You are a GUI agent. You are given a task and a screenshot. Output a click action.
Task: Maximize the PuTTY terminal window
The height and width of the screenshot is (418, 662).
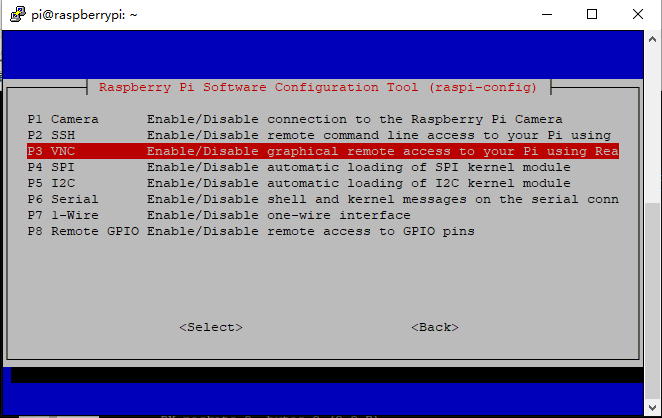coord(592,14)
